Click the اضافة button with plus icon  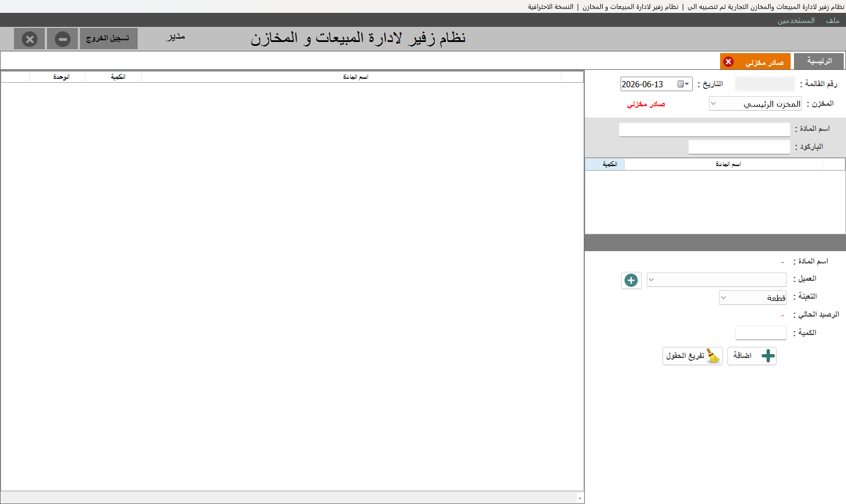coord(752,356)
